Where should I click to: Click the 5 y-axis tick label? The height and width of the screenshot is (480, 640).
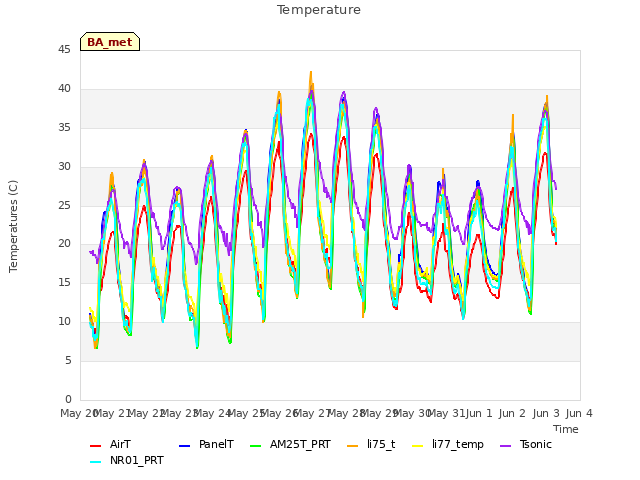pos(68,360)
